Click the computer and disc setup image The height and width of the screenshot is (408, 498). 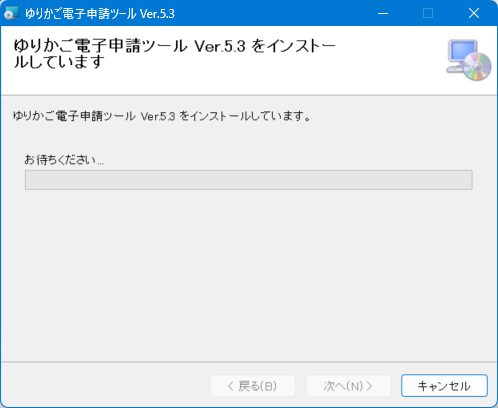pyautogui.click(x=468, y=60)
